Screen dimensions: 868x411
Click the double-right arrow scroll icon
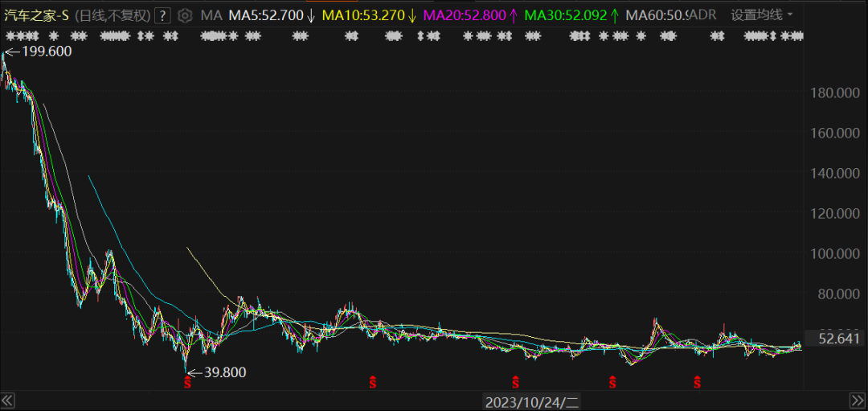(857, 401)
